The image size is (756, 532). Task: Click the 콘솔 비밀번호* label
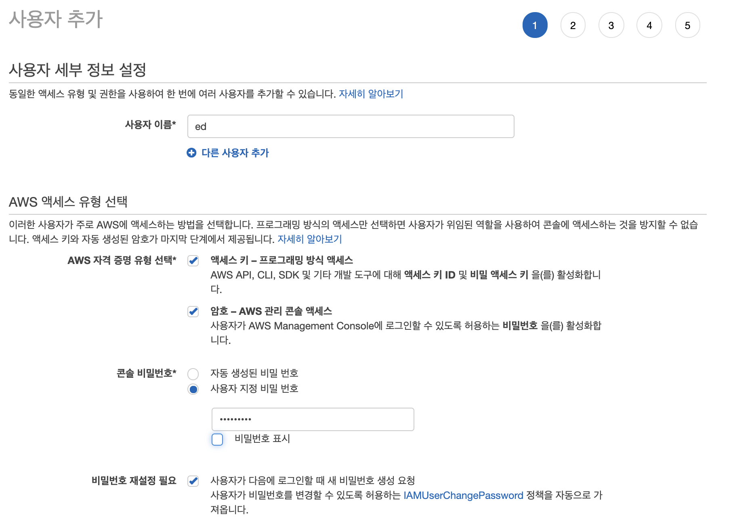coord(146,373)
